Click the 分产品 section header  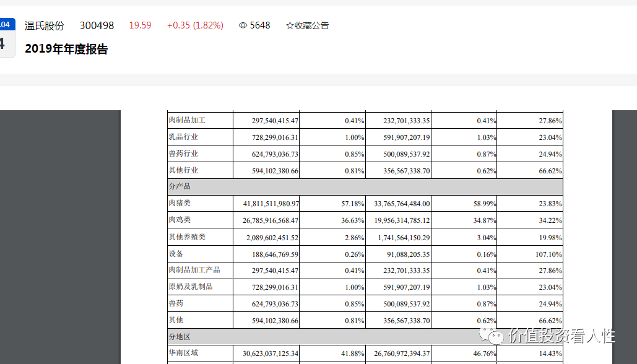pyautogui.click(x=365, y=186)
